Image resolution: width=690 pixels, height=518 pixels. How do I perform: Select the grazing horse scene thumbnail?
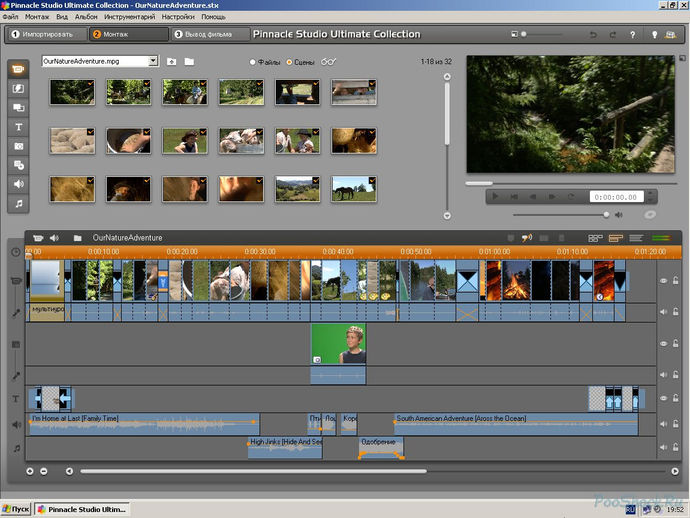[x=353, y=189]
